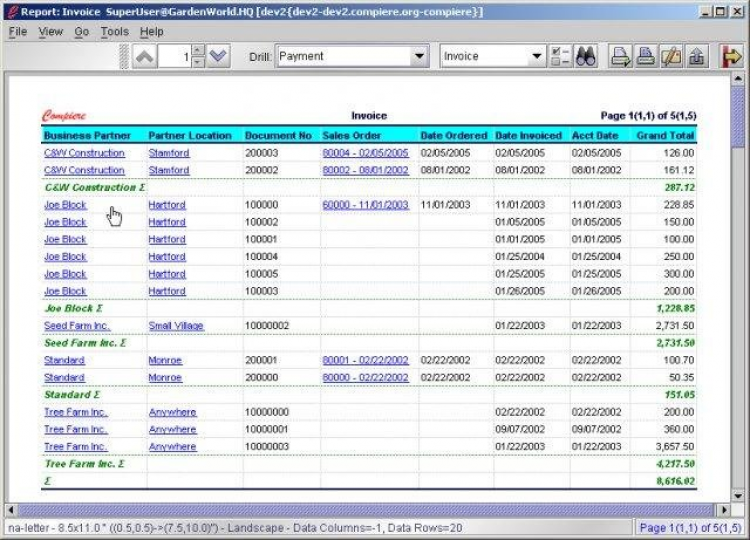
Task: Click Document No column header
Action: point(278,135)
